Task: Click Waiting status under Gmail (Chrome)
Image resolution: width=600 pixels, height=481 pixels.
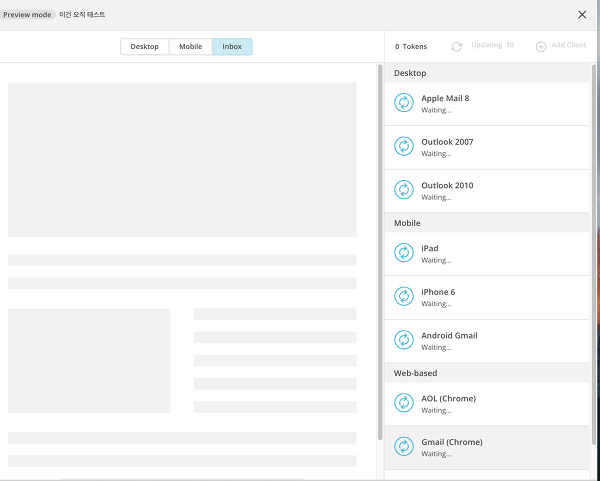Action: tap(436, 454)
